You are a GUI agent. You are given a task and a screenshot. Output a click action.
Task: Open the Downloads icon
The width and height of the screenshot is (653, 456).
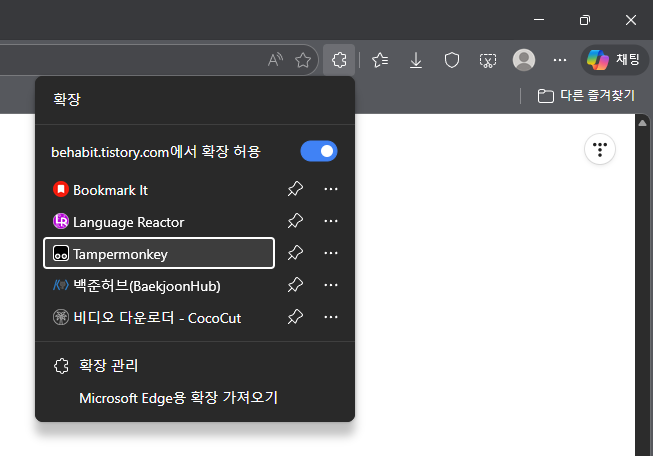416,60
